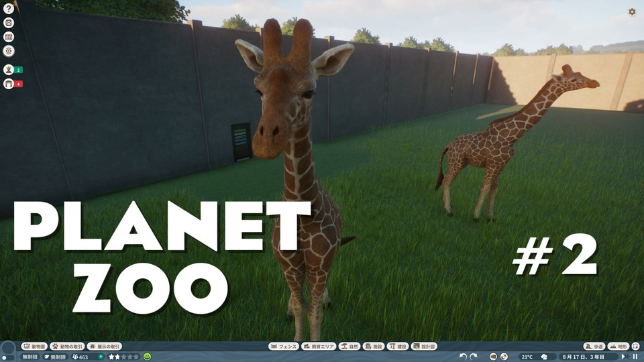Undo the last action

coord(464,357)
